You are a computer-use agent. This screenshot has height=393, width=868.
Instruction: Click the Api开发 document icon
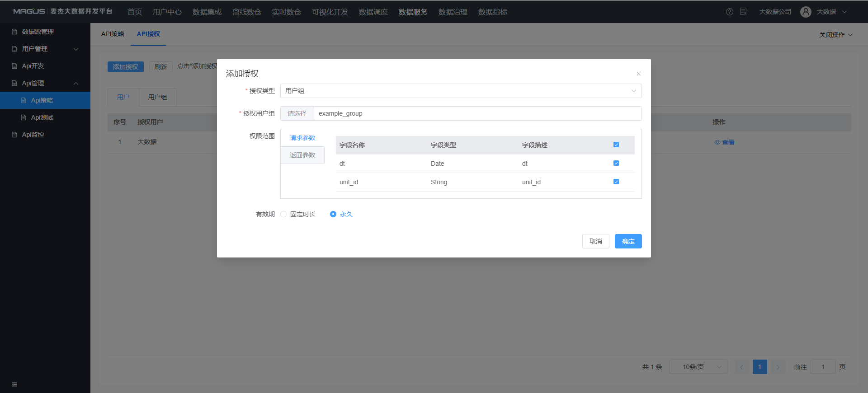[14, 66]
